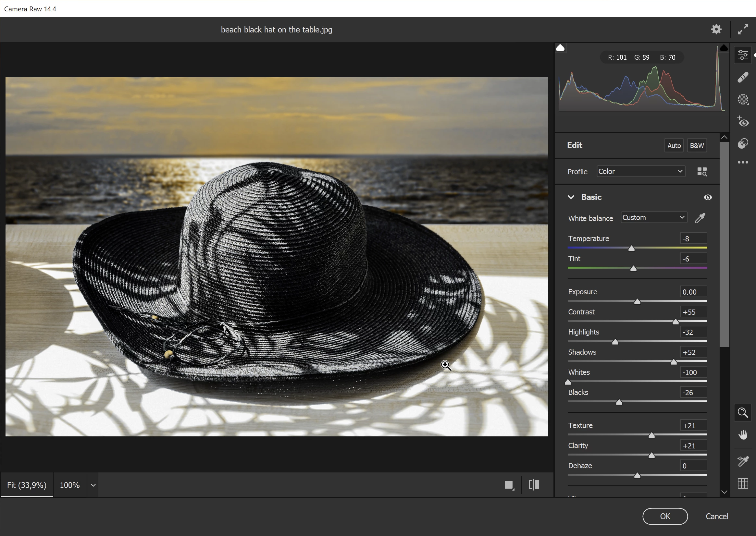This screenshot has height=536, width=756.
Task: Open the Profile Color dropdown
Action: pyautogui.click(x=640, y=171)
